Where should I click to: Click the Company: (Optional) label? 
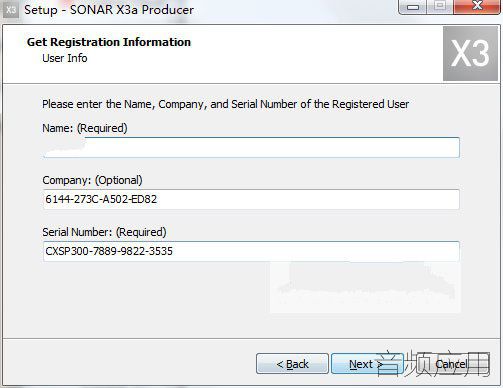(92, 180)
